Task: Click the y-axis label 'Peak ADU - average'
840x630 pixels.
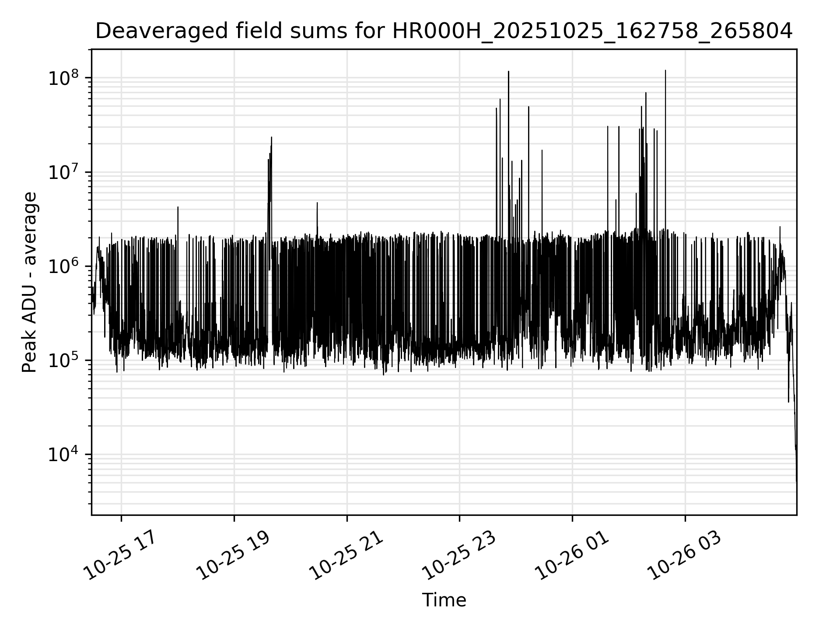Action: click(x=30, y=282)
